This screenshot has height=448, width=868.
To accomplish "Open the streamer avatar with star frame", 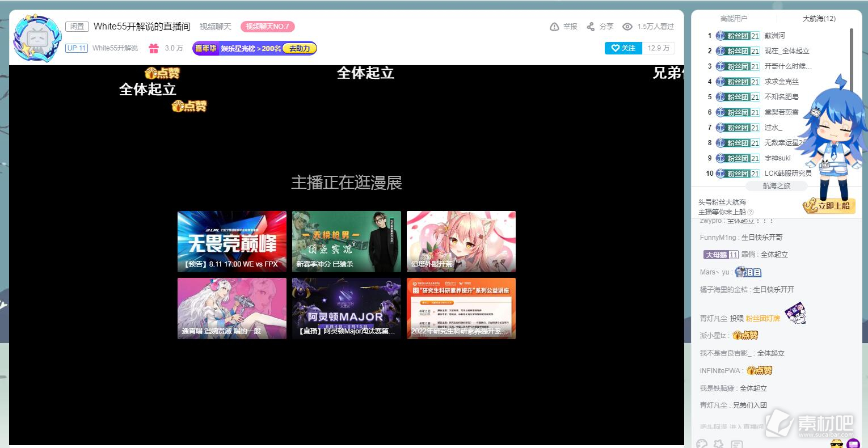I will tap(37, 39).
